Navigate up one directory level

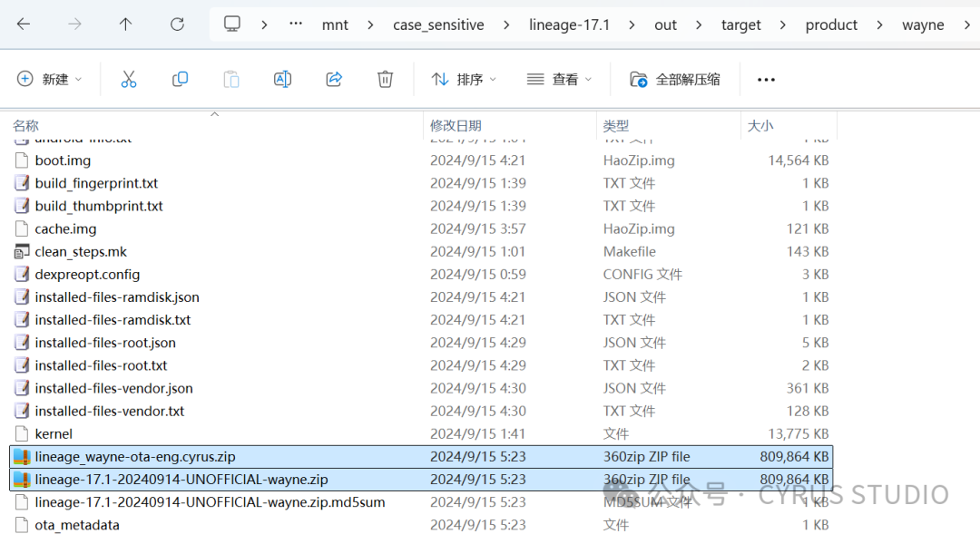pos(125,24)
